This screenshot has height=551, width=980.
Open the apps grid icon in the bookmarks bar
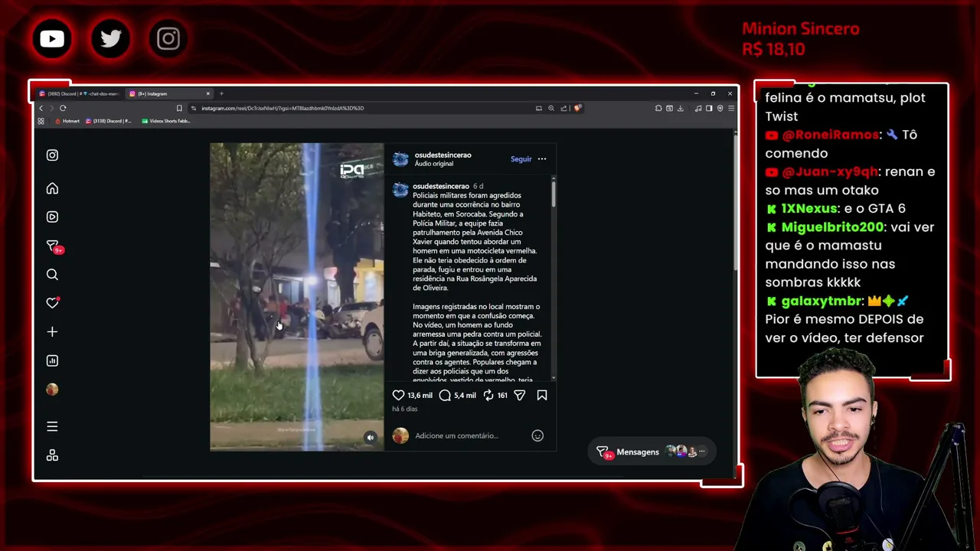pos(41,121)
